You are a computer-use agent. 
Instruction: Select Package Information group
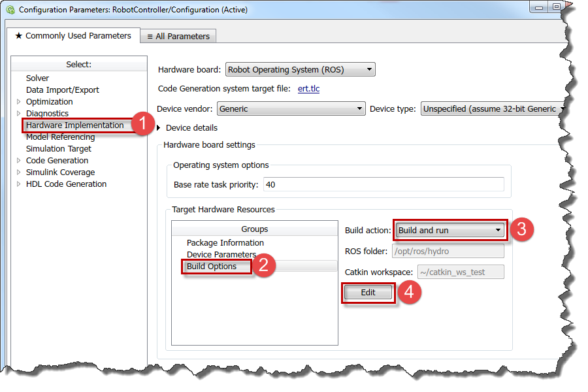[225, 242]
